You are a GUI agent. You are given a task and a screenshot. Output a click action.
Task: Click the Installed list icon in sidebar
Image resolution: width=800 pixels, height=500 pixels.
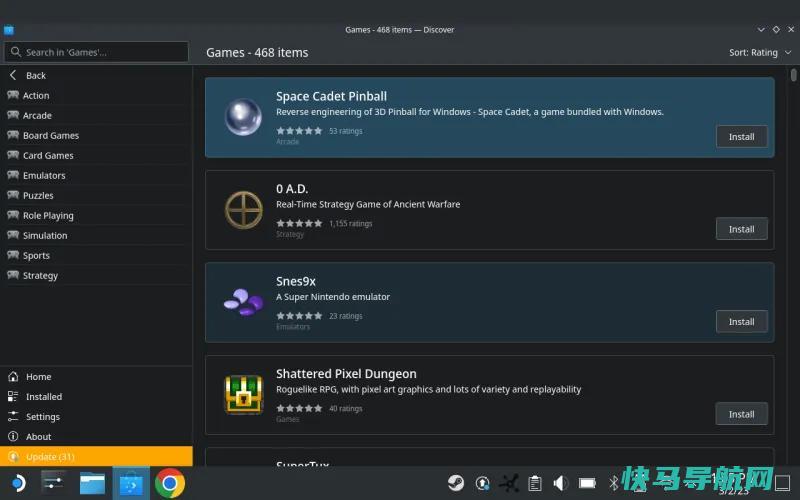coord(13,396)
